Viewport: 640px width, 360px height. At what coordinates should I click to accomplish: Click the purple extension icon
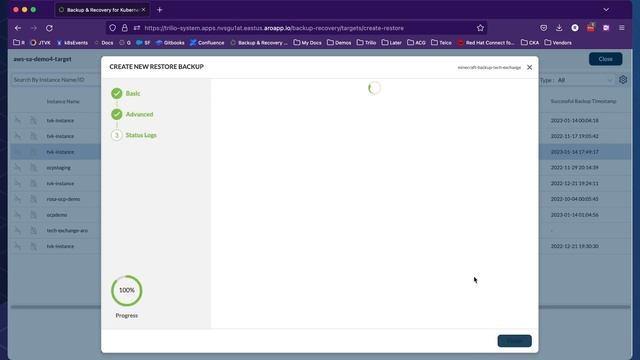point(606,28)
